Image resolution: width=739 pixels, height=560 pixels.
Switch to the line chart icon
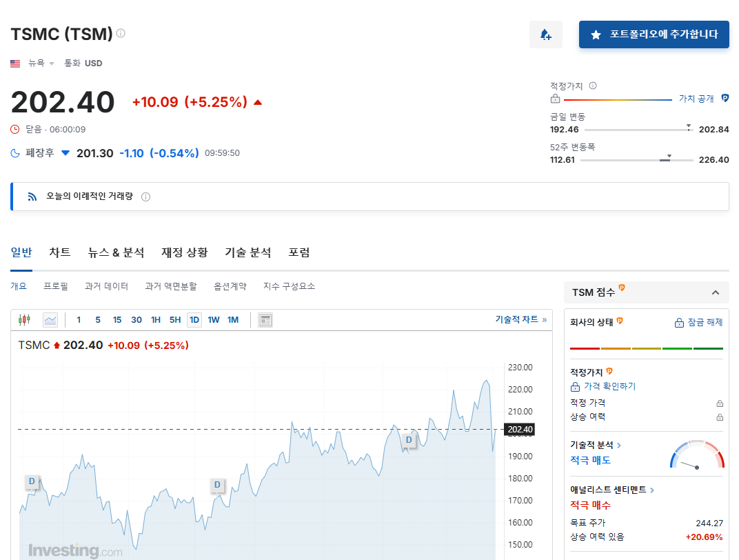50,319
